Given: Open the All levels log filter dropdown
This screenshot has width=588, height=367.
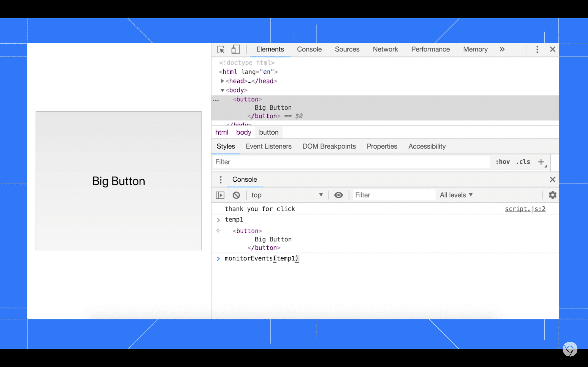Looking at the screenshot, I should click(x=456, y=195).
